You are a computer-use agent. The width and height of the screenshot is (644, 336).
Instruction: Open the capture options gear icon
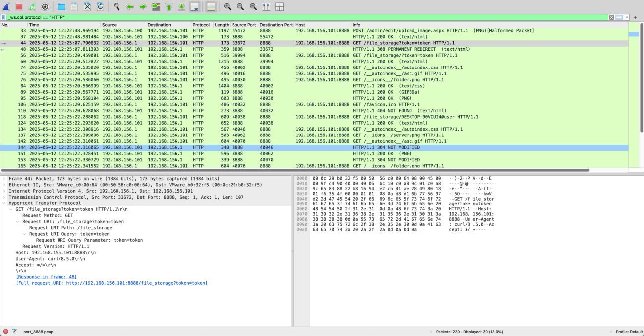[45, 7]
